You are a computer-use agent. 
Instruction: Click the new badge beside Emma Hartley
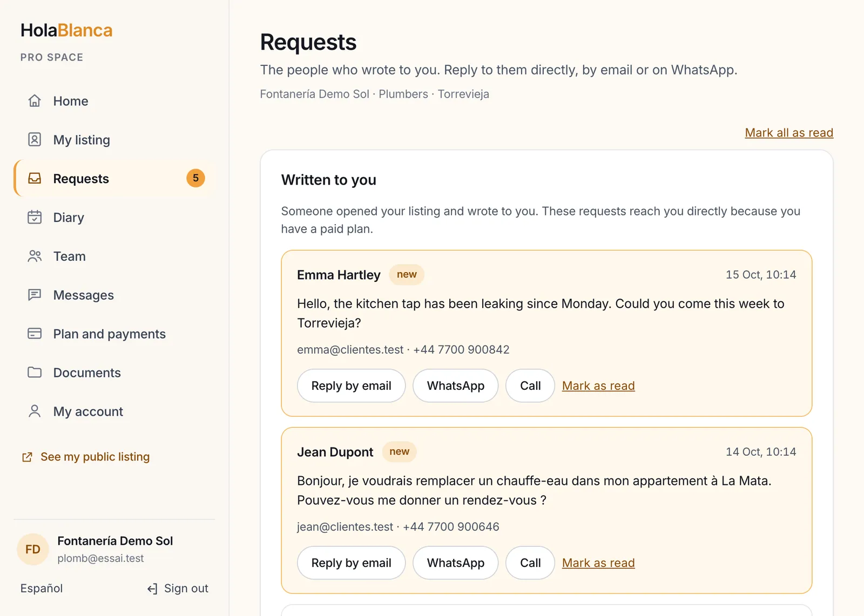point(407,274)
